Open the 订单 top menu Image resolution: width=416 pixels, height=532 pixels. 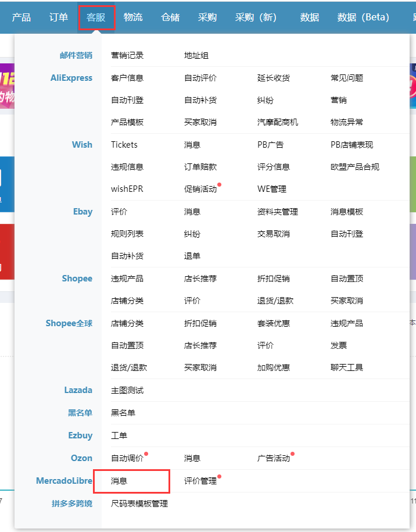(58, 17)
